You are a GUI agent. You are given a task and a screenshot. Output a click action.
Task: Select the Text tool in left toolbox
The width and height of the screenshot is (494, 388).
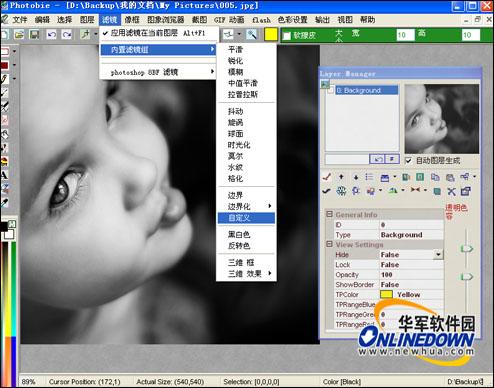(4, 175)
